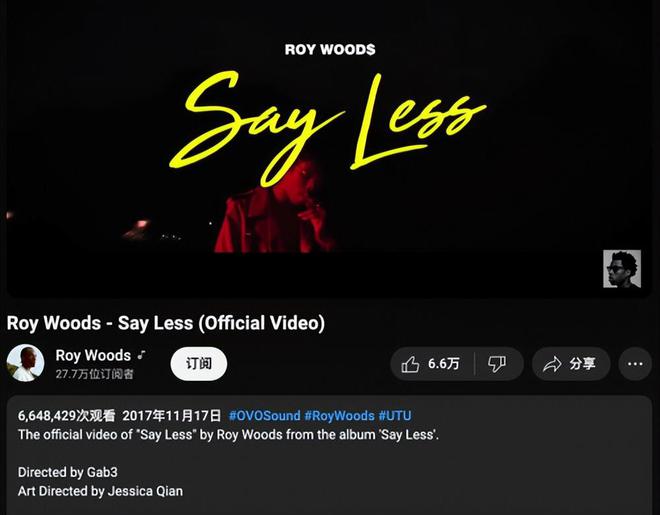
Task: Open the #UTU hashtag link
Action: point(395,416)
